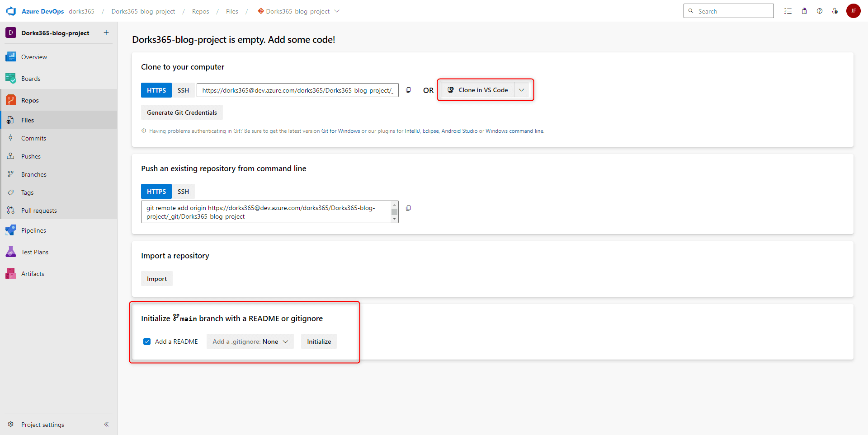Click the project D avatar tile
This screenshot has height=435, width=868.
[11, 33]
